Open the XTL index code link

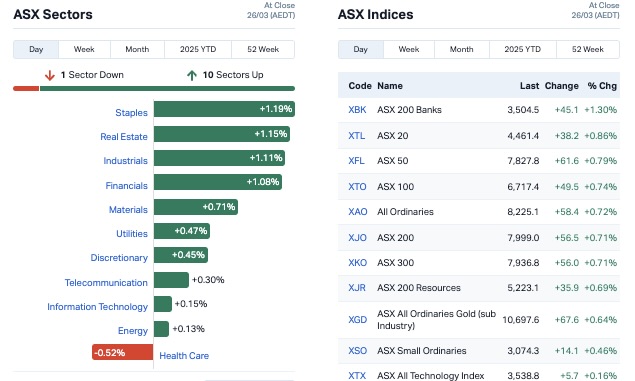point(356,136)
